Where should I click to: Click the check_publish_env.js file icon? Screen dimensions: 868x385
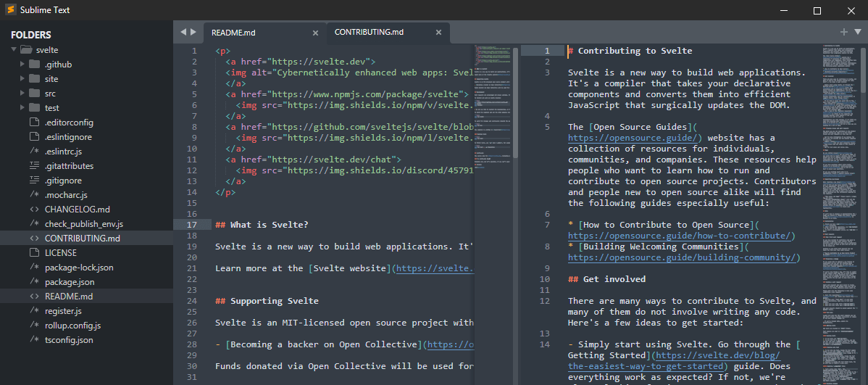(x=34, y=223)
